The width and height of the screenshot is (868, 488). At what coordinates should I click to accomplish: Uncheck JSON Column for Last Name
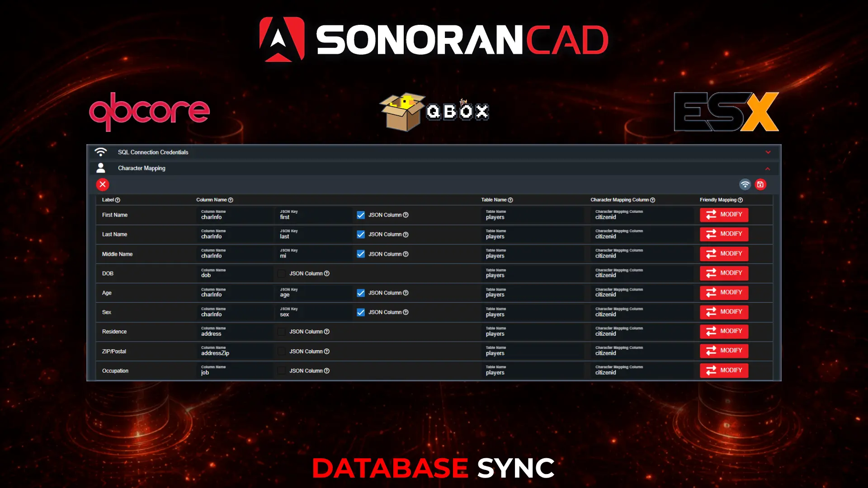tap(361, 235)
